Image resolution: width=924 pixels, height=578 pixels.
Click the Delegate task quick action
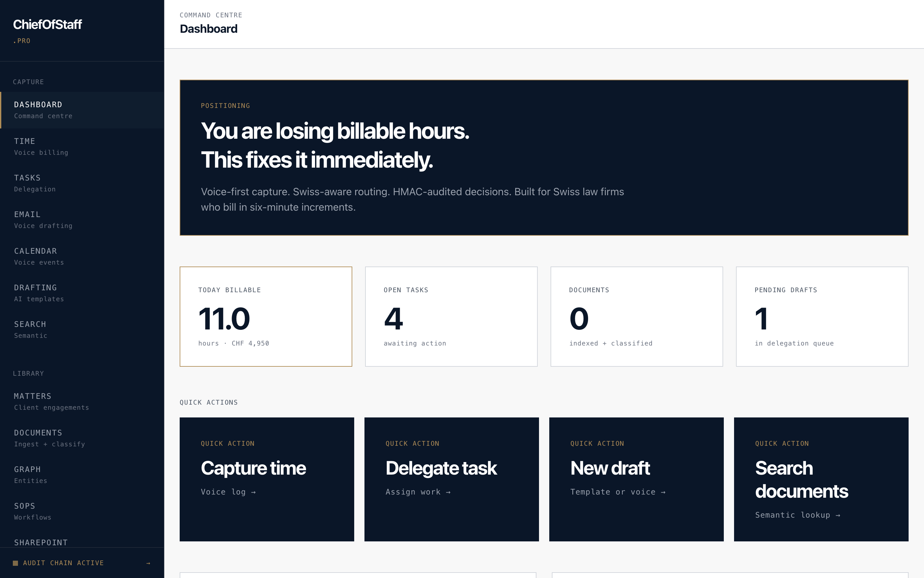coord(452,479)
